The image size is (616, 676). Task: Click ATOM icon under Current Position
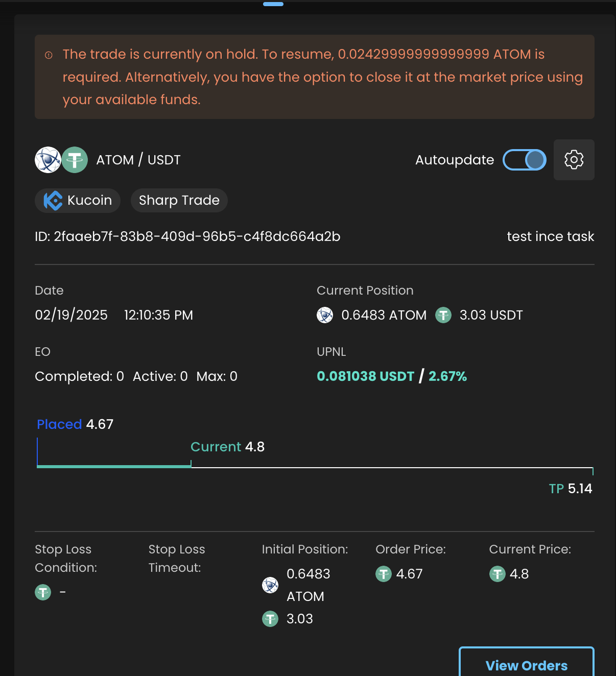pyautogui.click(x=325, y=315)
